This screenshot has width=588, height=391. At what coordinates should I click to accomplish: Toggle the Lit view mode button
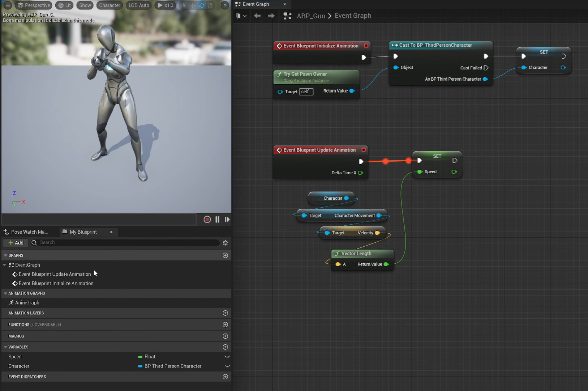[x=65, y=5]
